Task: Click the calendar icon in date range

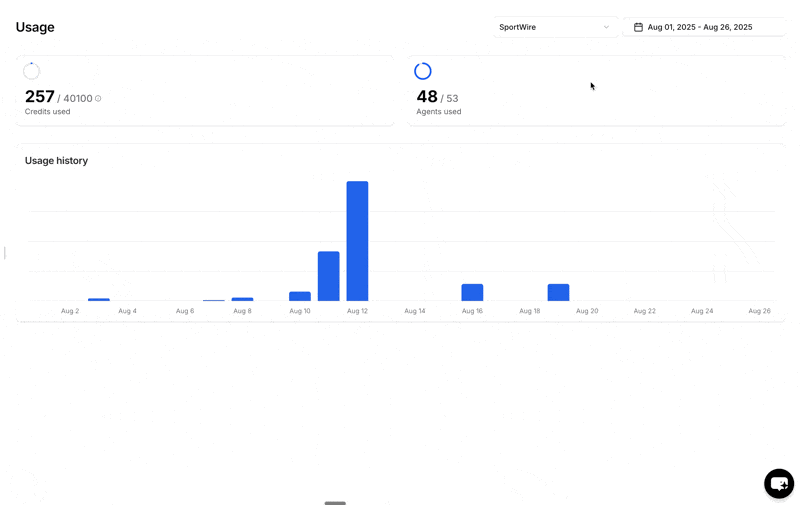Action: click(638, 27)
